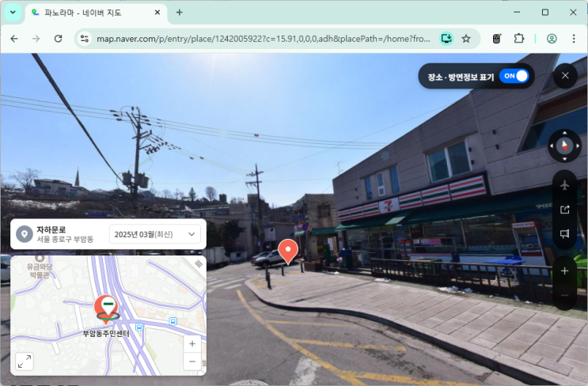The height and width of the screenshot is (386, 588).
Task: Toggle the 장소·방면정보 표기 ON switch
Action: pyautogui.click(x=514, y=76)
